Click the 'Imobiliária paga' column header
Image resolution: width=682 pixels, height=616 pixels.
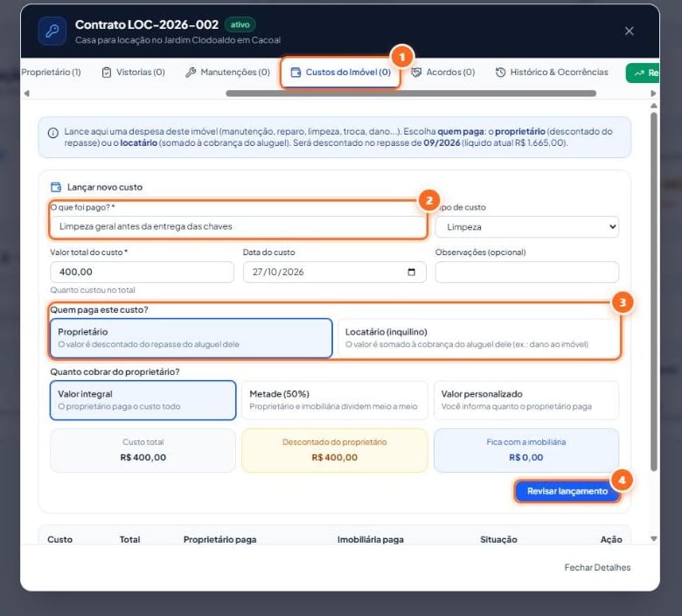370,539
